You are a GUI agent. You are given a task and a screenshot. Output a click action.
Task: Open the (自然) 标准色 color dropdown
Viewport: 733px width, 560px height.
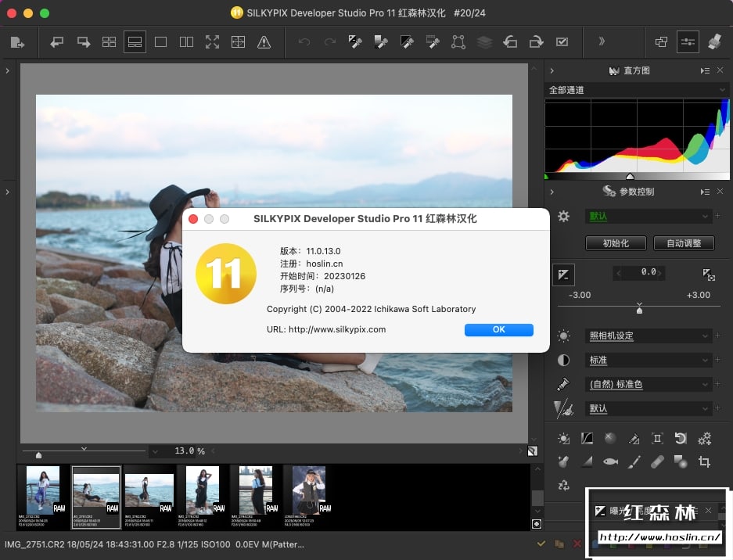[x=649, y=384]
